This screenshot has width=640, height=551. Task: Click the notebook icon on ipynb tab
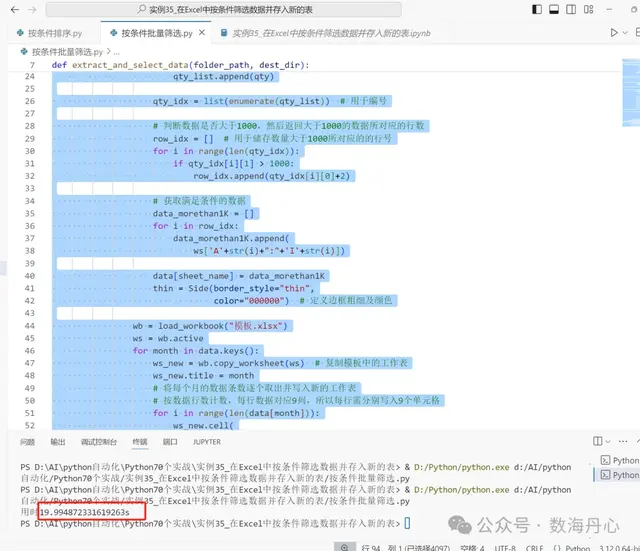[224, 33]
